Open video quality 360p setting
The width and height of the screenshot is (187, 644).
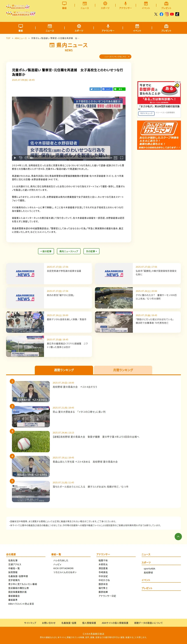tap(115, 158)
